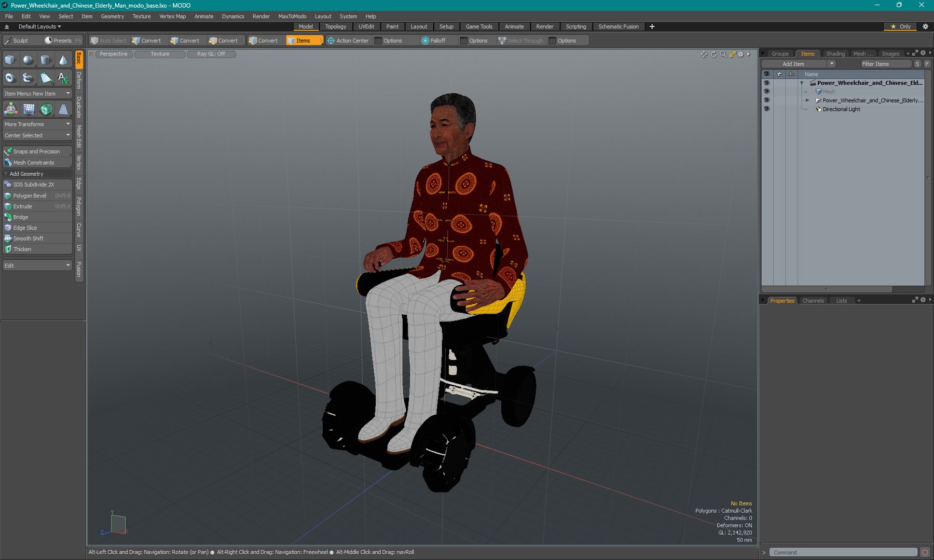The height and width of the screenshot is (560, 934).
Task: Toggle visibility of Directional Light
Action: [766, 109]
